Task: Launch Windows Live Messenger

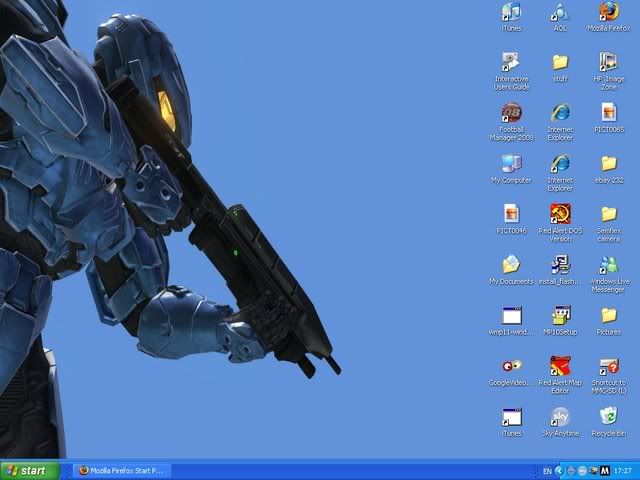Action: tap(609, 274)
